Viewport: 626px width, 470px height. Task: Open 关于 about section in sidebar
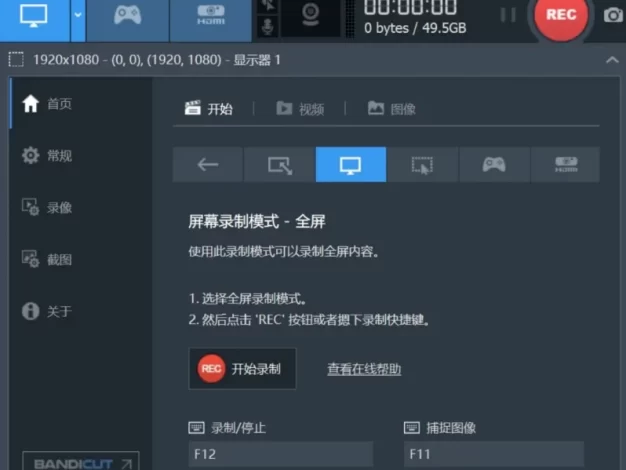click(47, 311)
